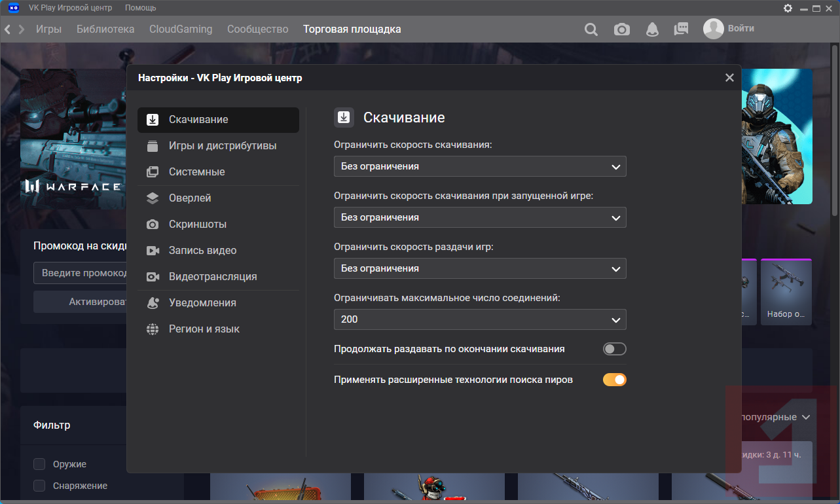Switch to the CloudGaming tab
This screenshot has width=840, height=504.
tap(181, 29)
